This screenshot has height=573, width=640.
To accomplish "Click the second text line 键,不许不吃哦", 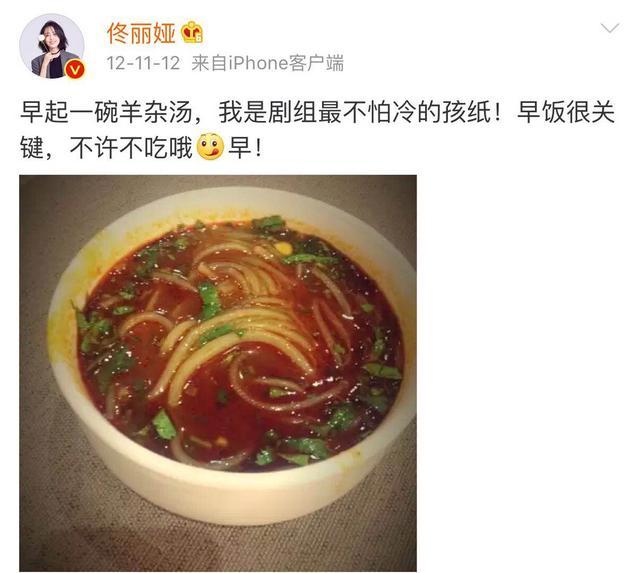I will (x=106, y=147).
